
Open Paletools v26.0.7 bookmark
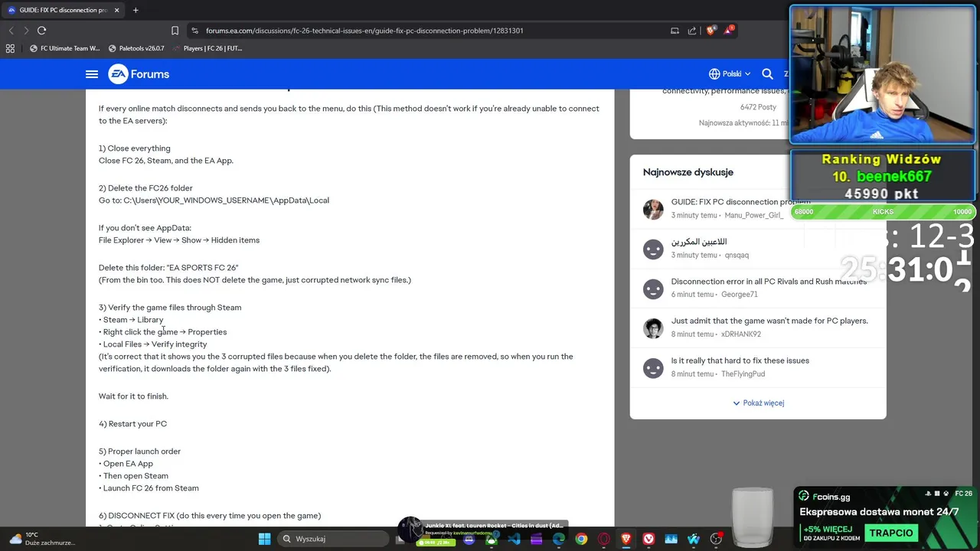136,48
